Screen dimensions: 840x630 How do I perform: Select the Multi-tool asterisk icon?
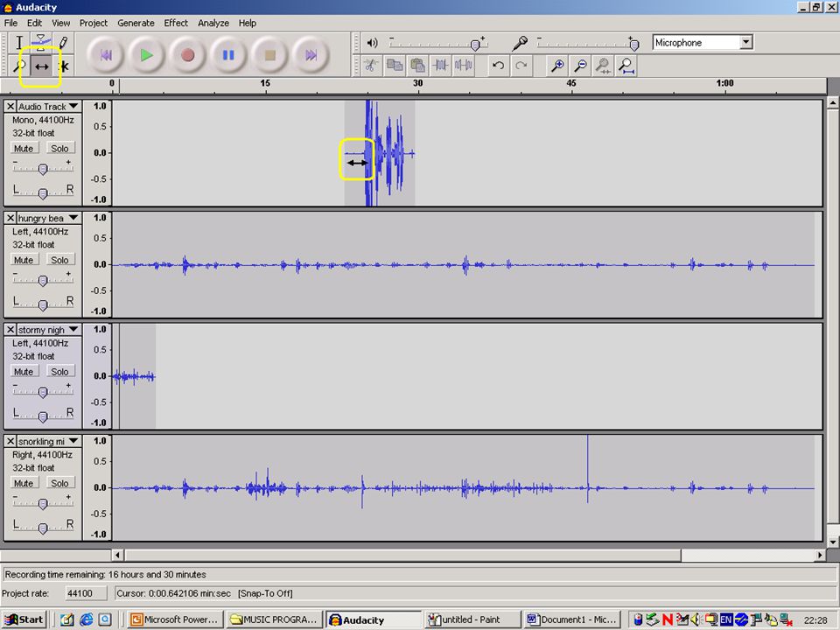[x=64, y=66]
